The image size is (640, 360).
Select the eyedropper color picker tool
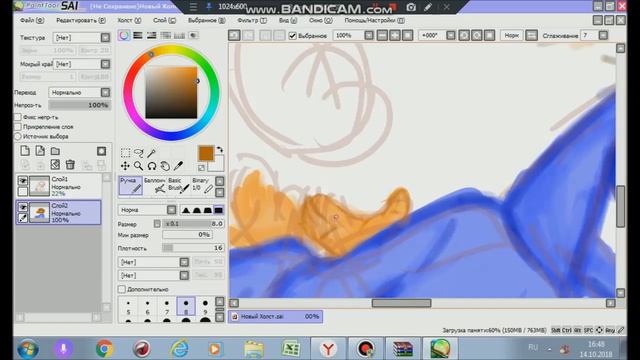(x=178, y=166)
